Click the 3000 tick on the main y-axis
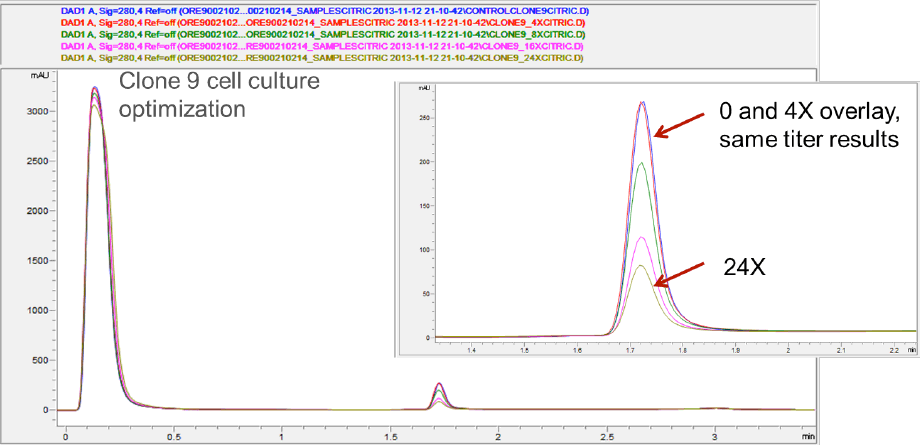The height and width of the screenshot is (445, 920). click(x=35, y=113)
